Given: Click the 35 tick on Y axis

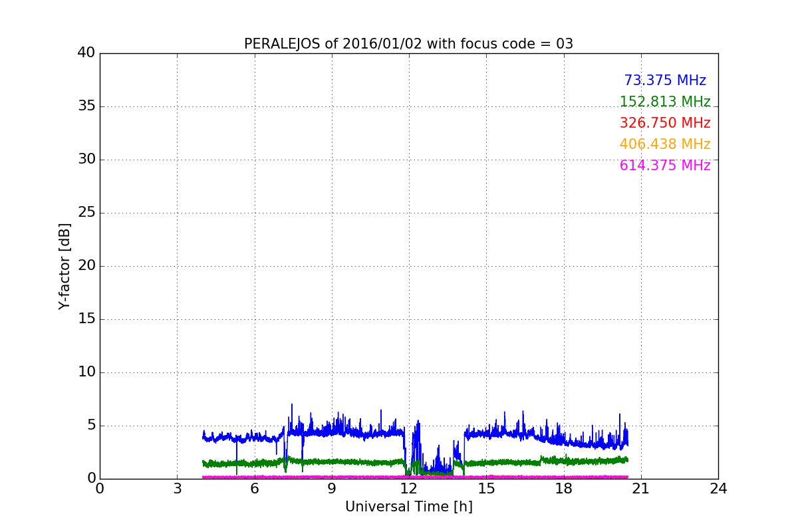Looking at the screenshot, I should pyautogui.click(x=86, y=106).
